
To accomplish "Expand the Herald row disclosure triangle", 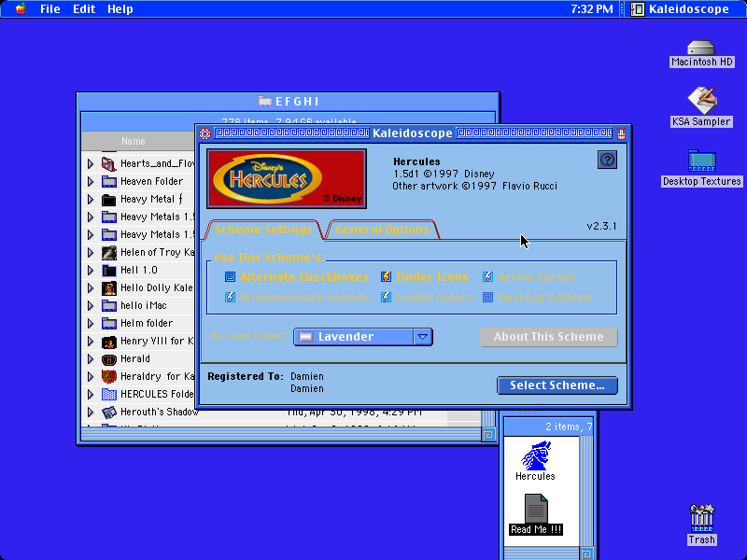I will [91, 359].
